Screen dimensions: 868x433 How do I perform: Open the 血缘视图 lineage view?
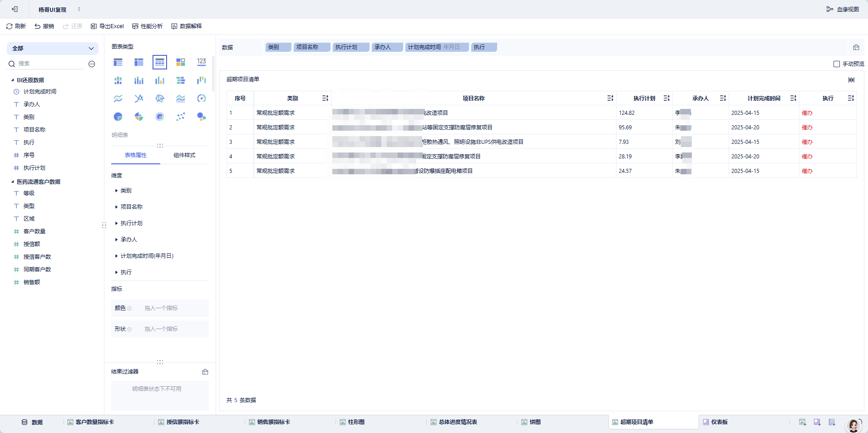click(843, 9)
